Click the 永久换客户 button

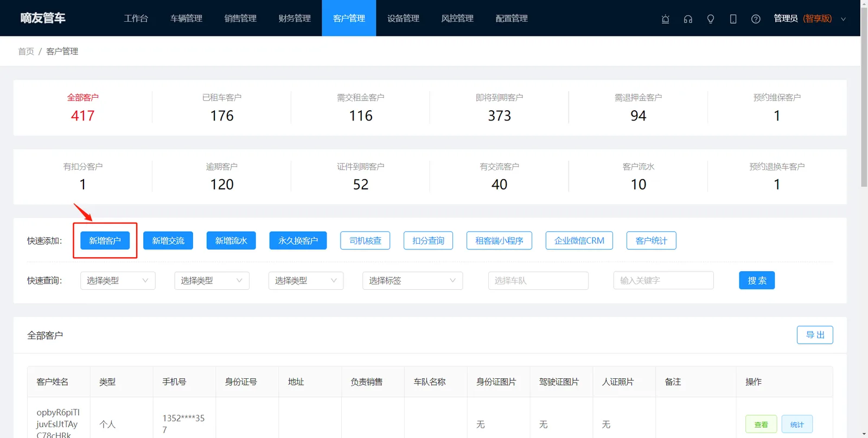click(298, 240)
